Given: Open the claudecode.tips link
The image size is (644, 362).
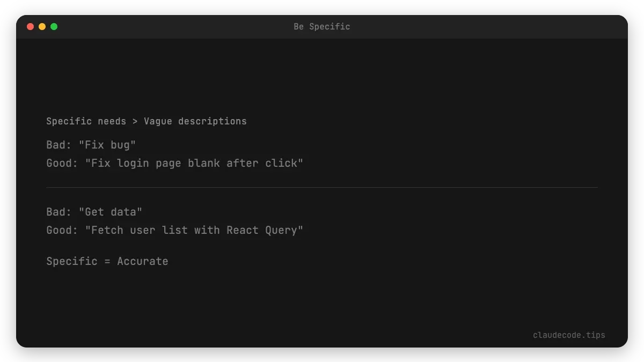Looking at the screenshot, I should point(568,335).
